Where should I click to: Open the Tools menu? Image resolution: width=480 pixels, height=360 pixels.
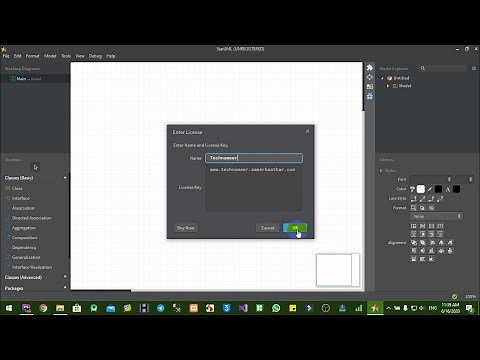point(66,56)
